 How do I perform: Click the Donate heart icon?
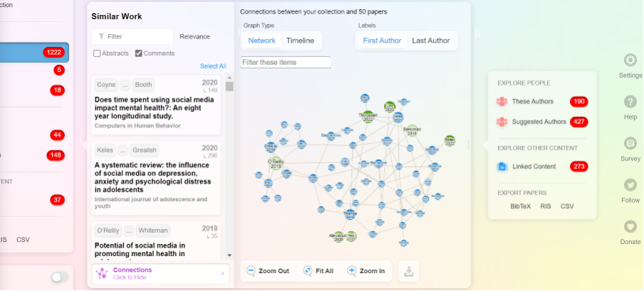point(630,227)
